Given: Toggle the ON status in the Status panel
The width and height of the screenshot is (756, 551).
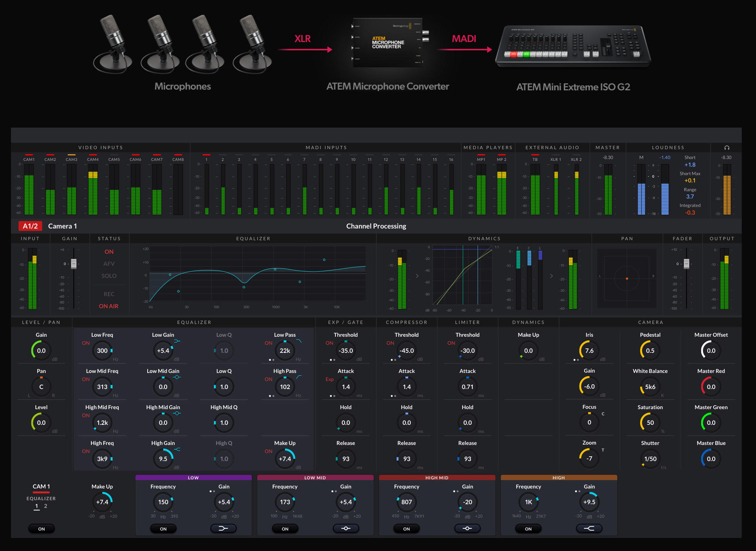Looking at the screenshot, I should pyautogui.click(x=109, y=252).
